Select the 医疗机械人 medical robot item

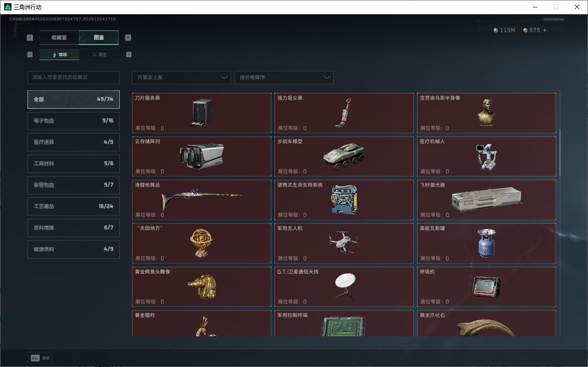click(487, 156)
